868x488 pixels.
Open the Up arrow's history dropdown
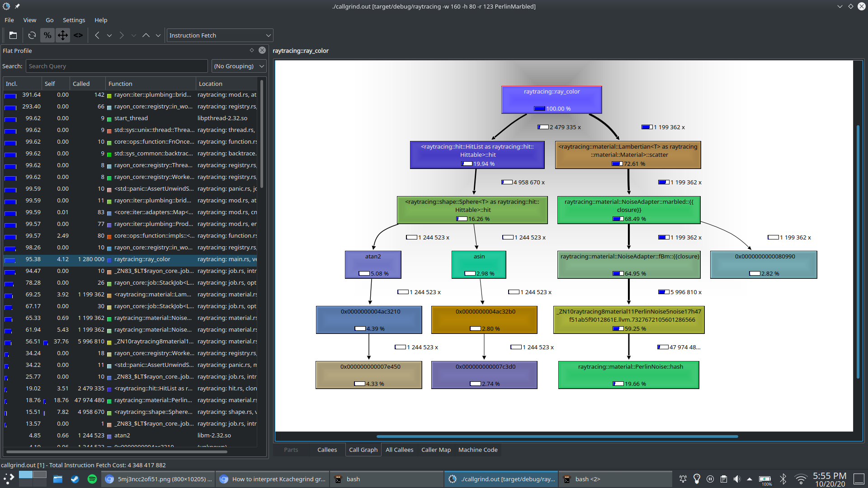coord(158,35)
